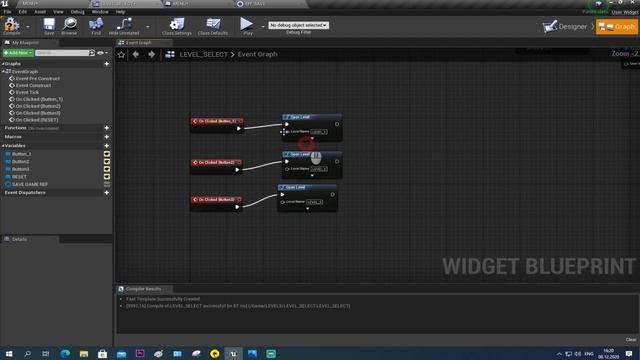Add a new graph with the Graphs plus
The width and height of the screenshot is (640, 360).
click(107, 64)
